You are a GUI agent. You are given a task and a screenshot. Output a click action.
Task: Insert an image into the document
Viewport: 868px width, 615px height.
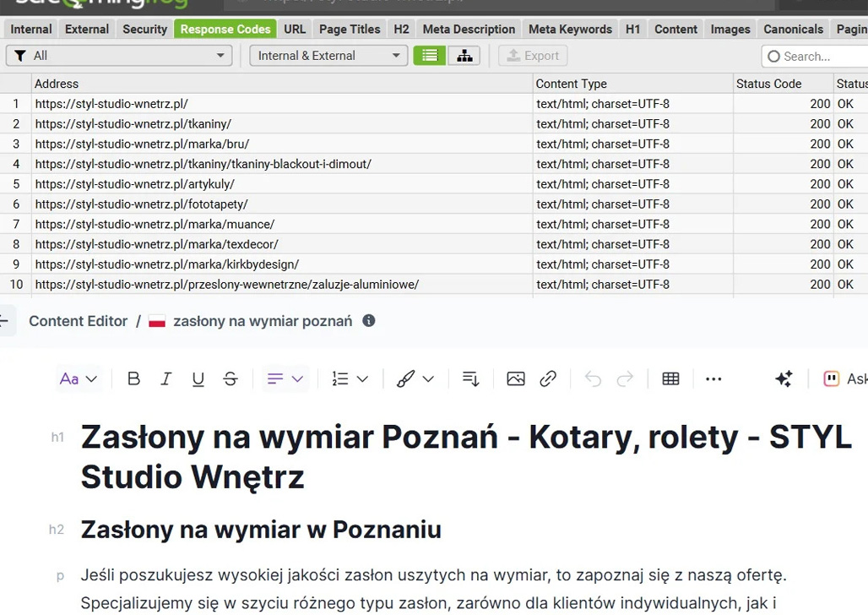coord(516,379)
